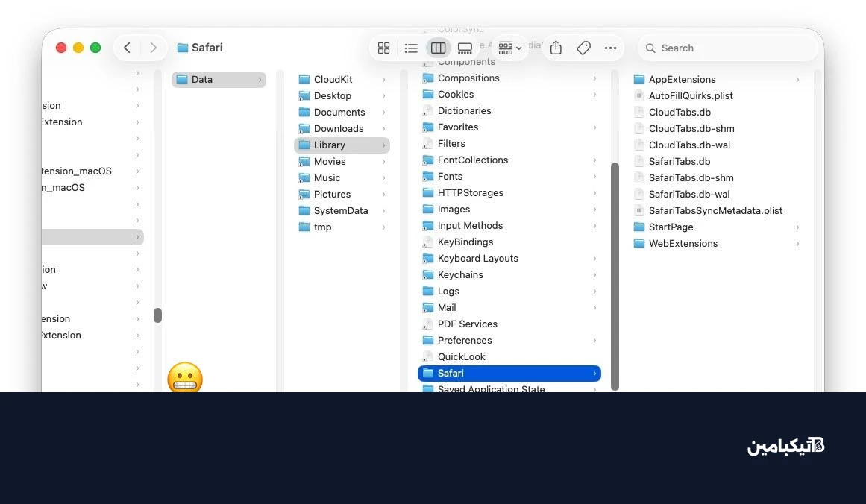This screenshot has height=504, width=866.
Task: Click the WebExtensions folder icon
Action: (640, 243)
